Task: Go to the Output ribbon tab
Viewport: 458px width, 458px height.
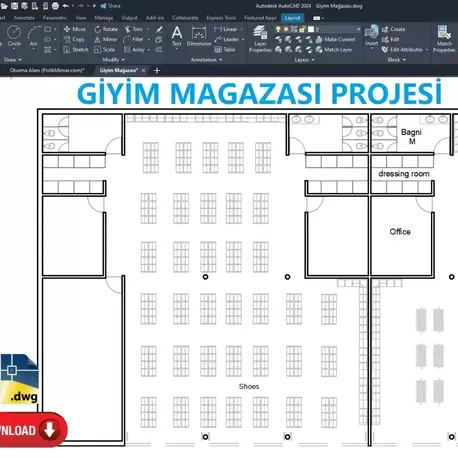Action: (129, 18)
